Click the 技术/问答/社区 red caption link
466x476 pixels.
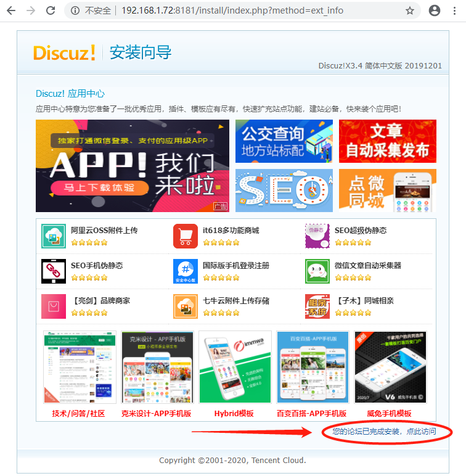tap(78, 414)
